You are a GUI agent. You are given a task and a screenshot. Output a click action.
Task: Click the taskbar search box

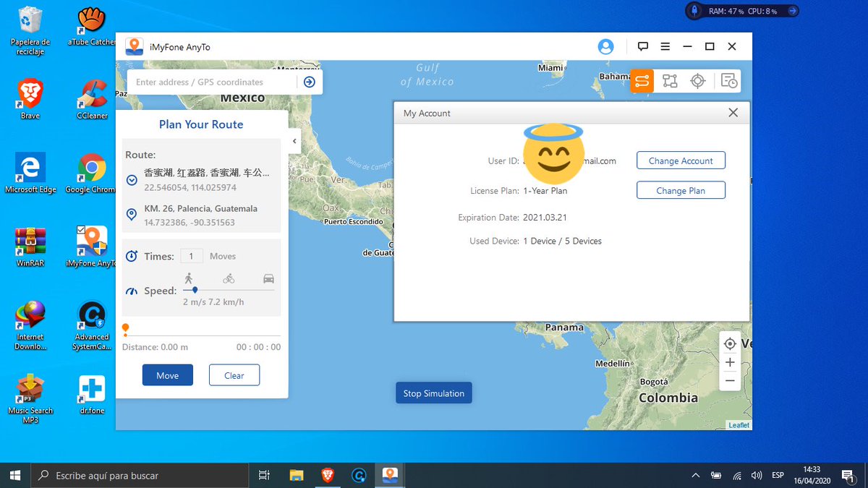click(139, 475)
